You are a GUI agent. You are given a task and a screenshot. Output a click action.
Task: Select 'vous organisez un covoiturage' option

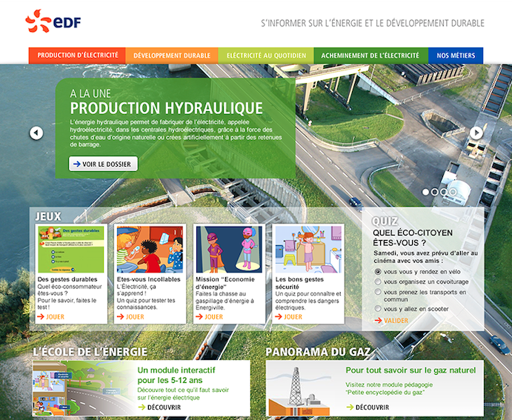click(x=378, y=281)
